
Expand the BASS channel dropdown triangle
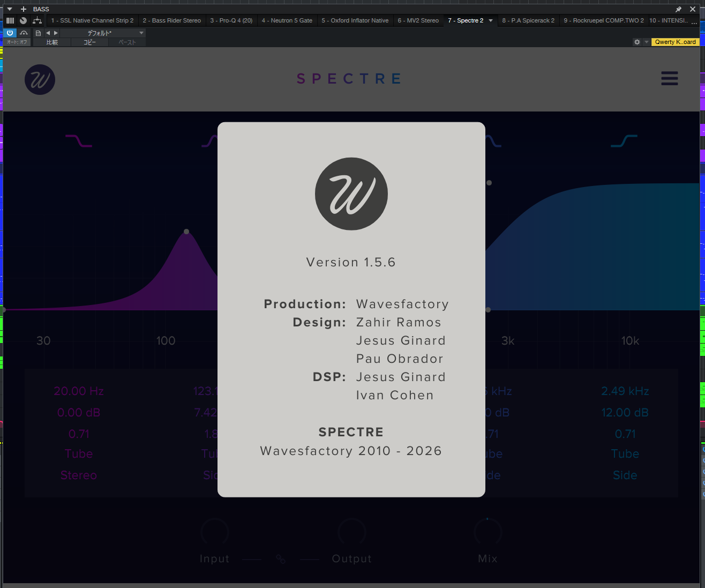9,9
